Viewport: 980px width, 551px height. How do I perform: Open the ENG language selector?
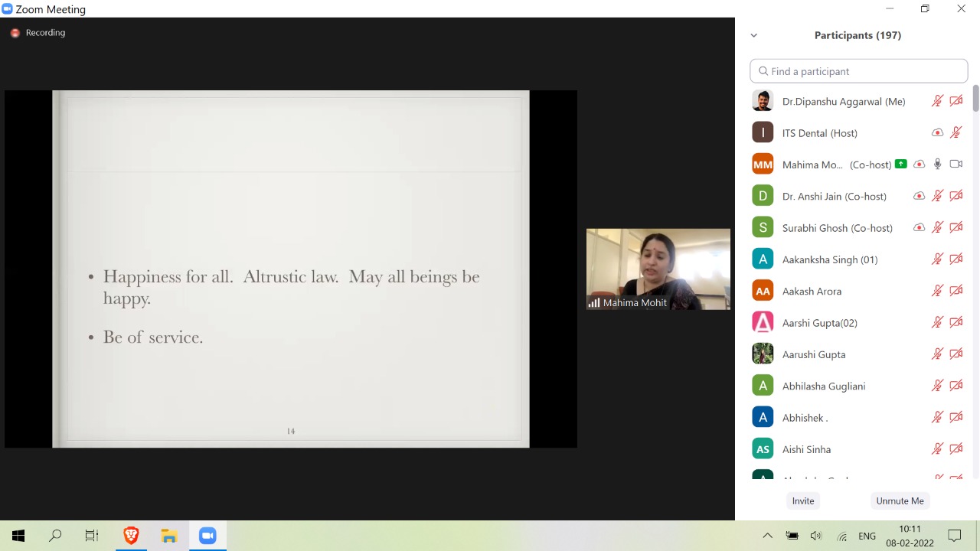point(867,536)
